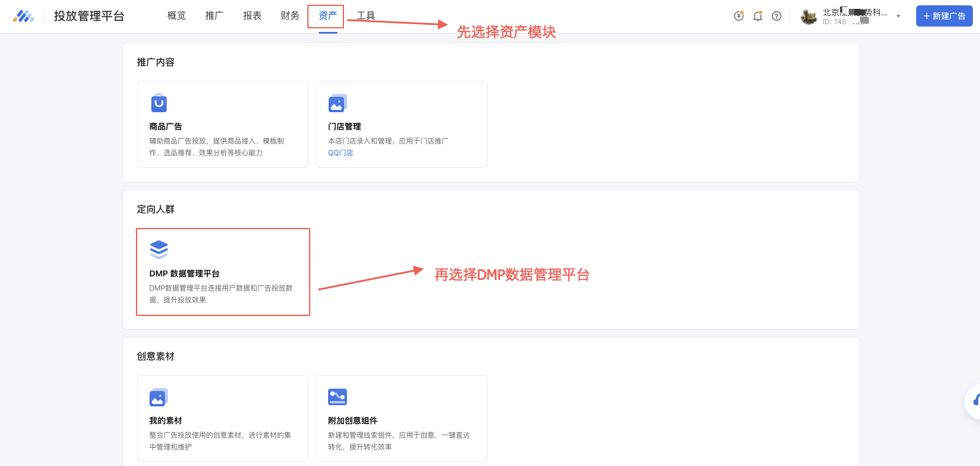Open the 报表 reports tab
The image size is (980, 466).
pyautogui.click(x=252, y=16)
